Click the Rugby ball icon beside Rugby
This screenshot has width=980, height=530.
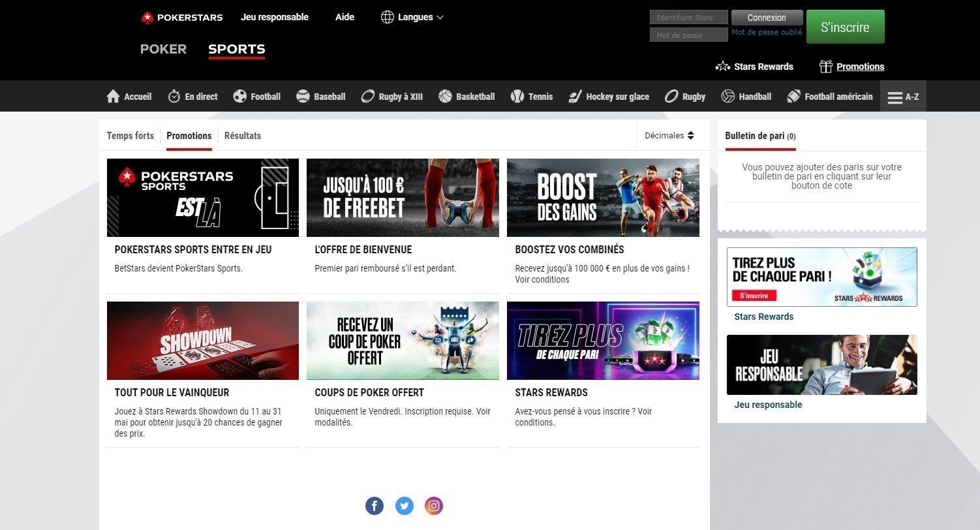[671, 97]
